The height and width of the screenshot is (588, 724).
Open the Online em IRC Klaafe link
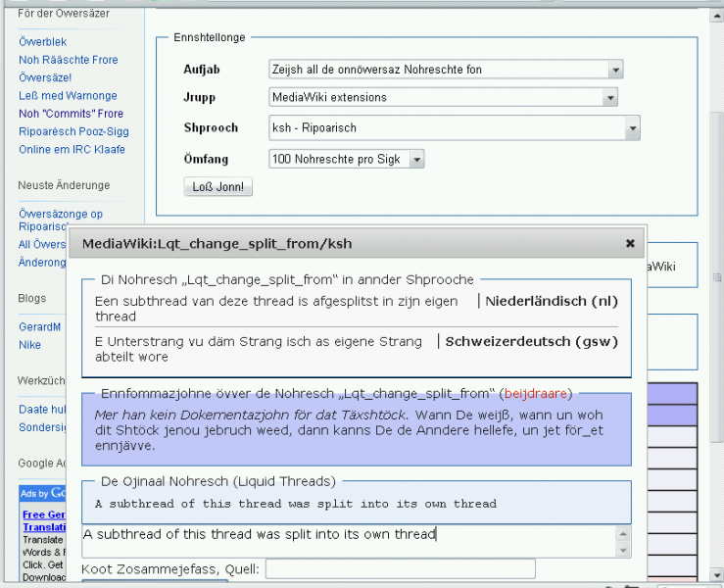tap(72, 150)
